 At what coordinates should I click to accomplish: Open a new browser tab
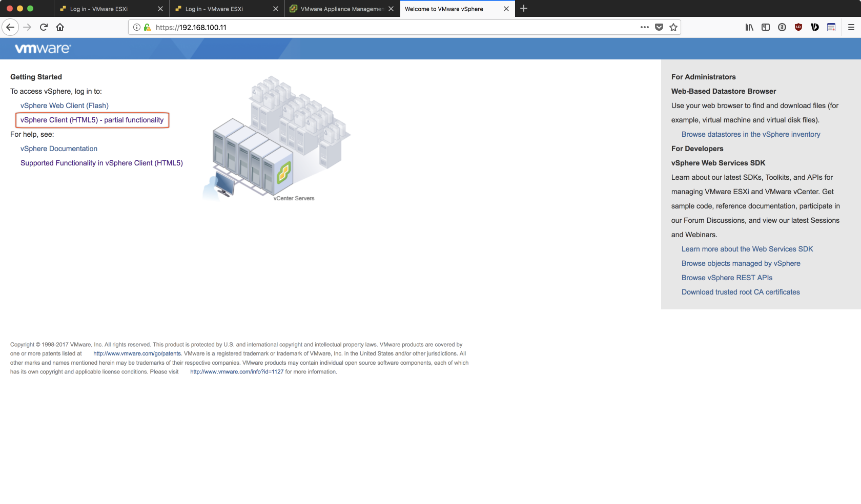pyautogui.click(x=524, y=9)
